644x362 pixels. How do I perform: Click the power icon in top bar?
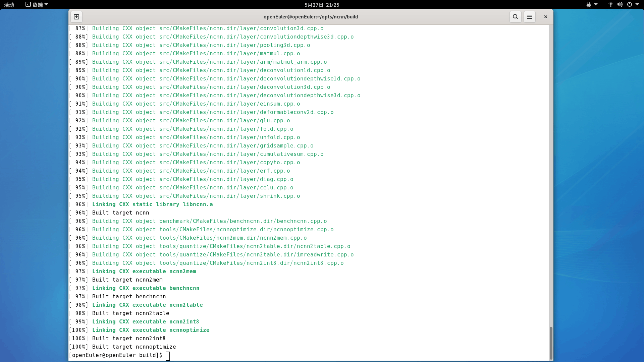tap(630, 5)
